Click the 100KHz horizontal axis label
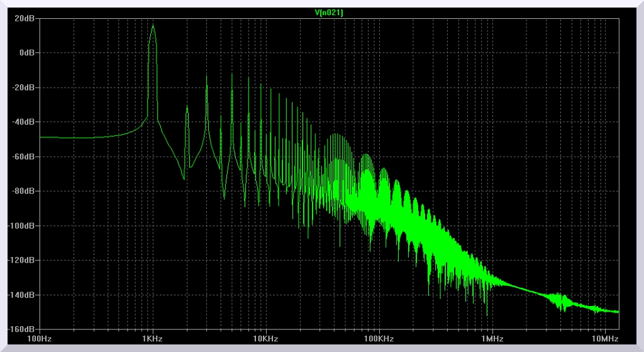This screenshot has height=352, width=644. tap(379, 339)
